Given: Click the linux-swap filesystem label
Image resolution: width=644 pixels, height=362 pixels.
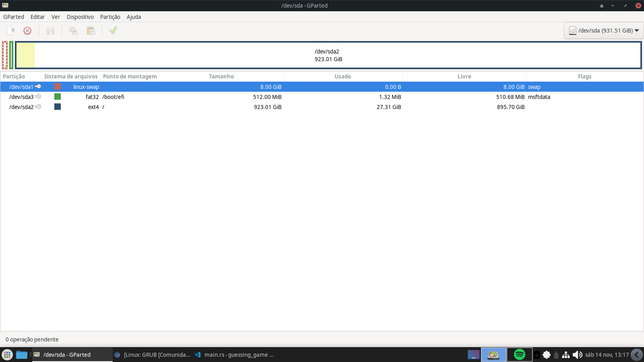Looking at the screenshot, I should [x=86, y=87].
